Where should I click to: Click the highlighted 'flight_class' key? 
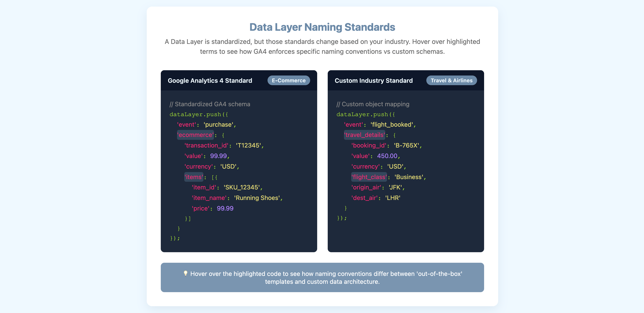pos(369,177)
